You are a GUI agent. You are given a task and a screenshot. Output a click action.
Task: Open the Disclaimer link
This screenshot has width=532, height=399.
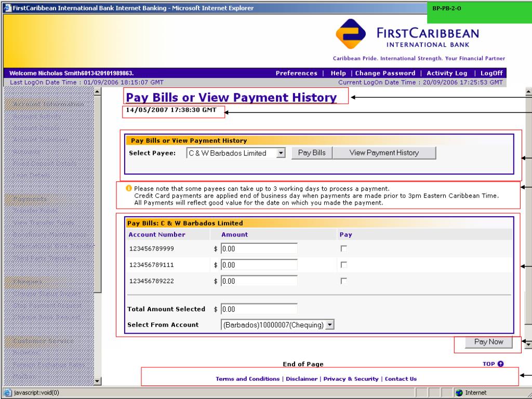click(x=302, y=379)
